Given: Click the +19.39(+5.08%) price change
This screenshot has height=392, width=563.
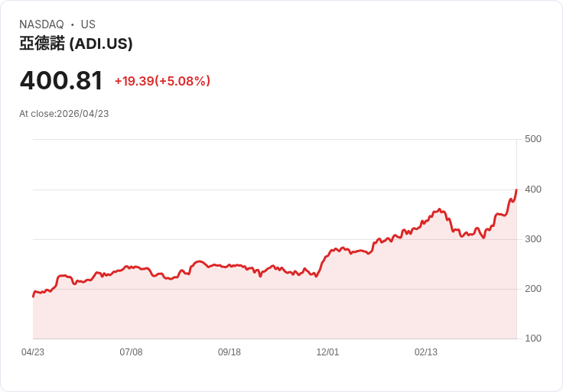Looking at the screenshot, I should 162,81.
